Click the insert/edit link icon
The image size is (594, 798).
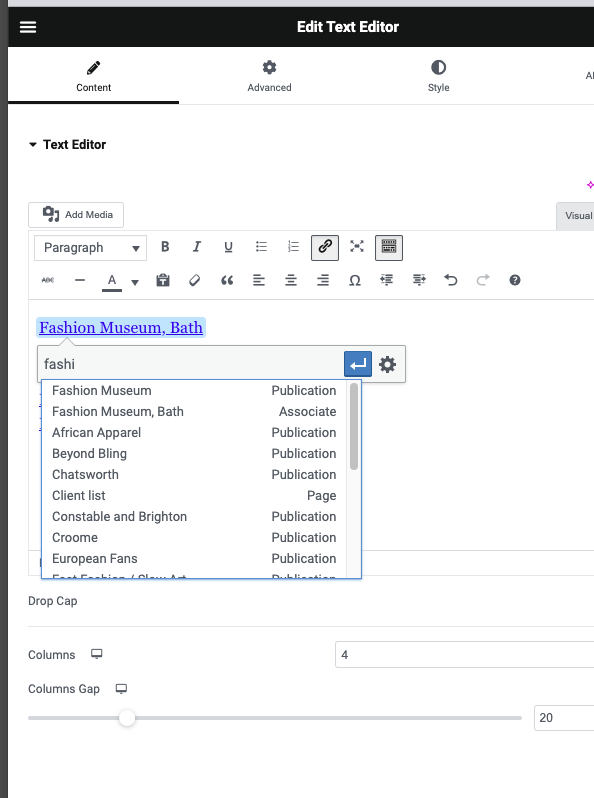pyautogui.click(x=325, y=247)
